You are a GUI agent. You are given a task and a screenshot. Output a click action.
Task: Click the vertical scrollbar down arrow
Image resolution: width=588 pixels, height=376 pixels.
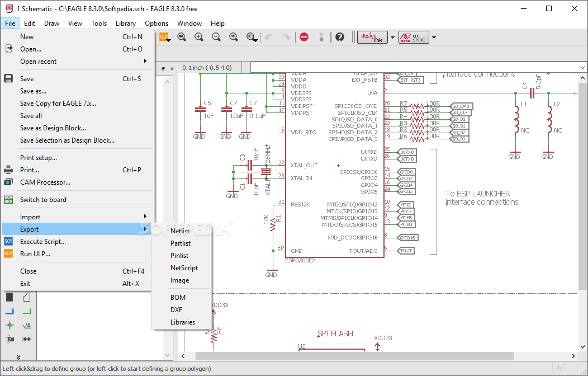pyautogui.click(x=582, y=347)
